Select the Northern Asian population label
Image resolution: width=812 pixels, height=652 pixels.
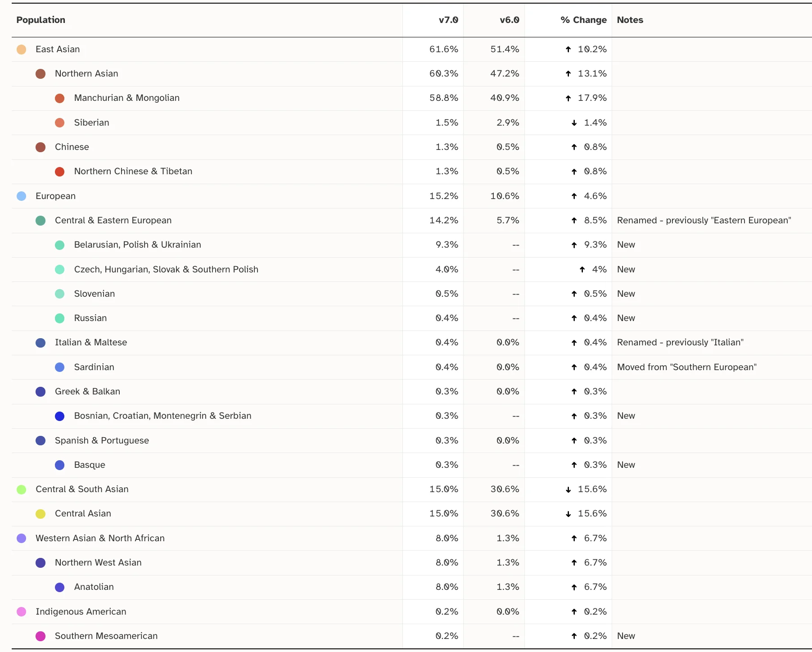pos(86,73)
